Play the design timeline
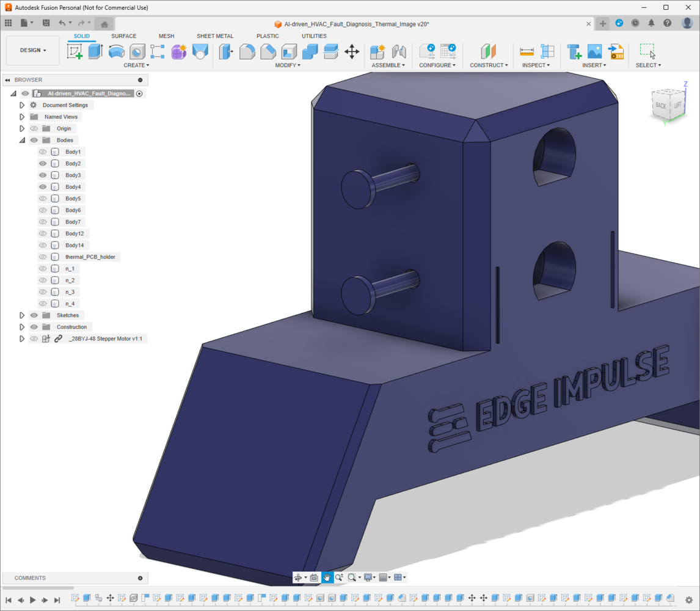The width and height of the screenshot is (700, 611). pyautogui.click(x=32, y=600)
